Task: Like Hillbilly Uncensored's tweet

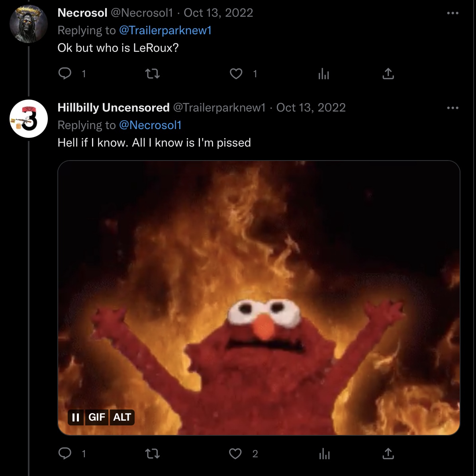Action: coord(235,453)
